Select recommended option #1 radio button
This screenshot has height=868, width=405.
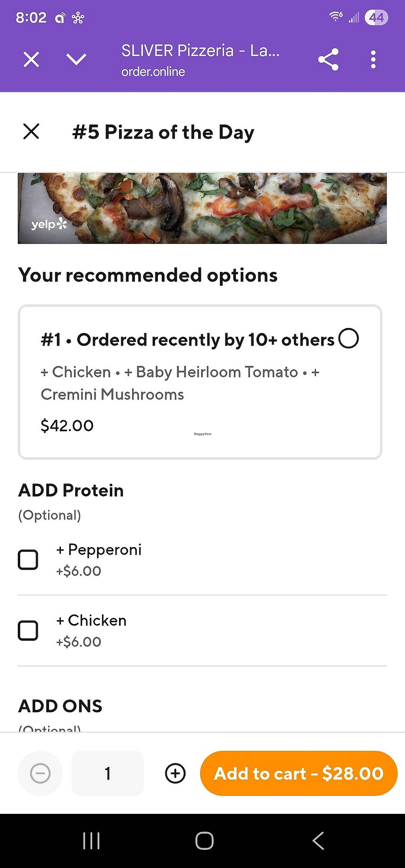[x=348, y=339]
